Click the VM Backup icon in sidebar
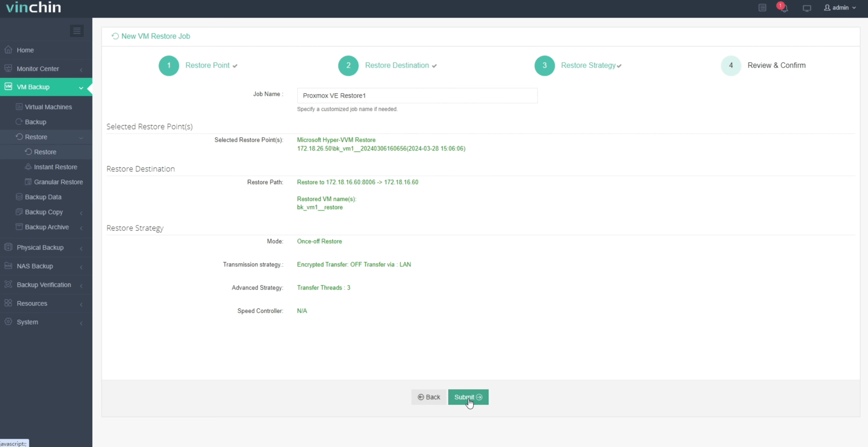The height and width of the screenshot is (447, 868). point(8,86)
